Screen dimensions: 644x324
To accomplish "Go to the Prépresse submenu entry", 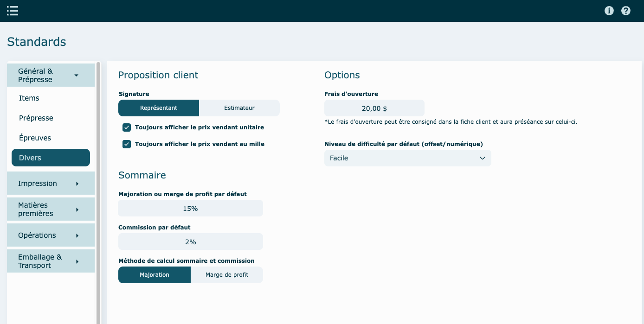I will [x=36, y=118].
